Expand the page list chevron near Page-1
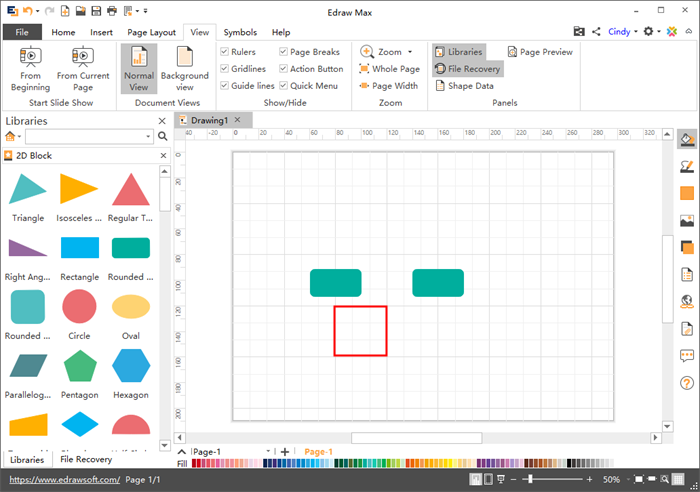 pos(182,451)
